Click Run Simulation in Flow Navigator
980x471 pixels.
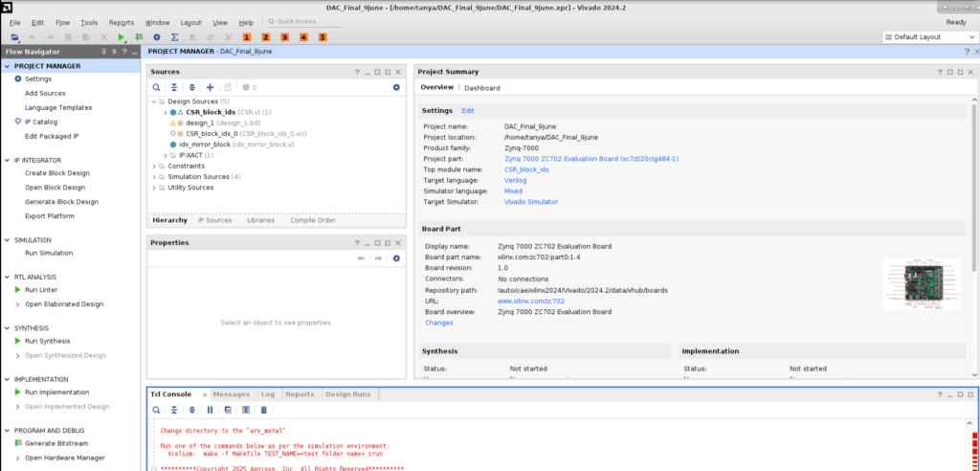pos(49,253)
